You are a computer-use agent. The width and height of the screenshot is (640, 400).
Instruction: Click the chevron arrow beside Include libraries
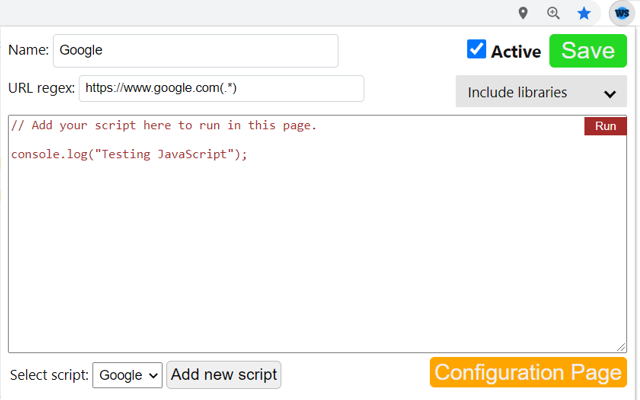[x=610, y=93]
